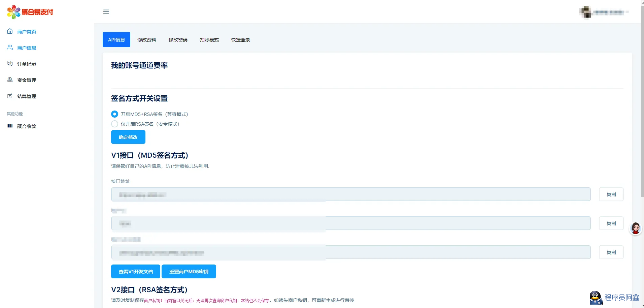Click the 资金管理 icon in sidebar
The height and width of the screenshot is (308, 644).
(x=10, y=80)
